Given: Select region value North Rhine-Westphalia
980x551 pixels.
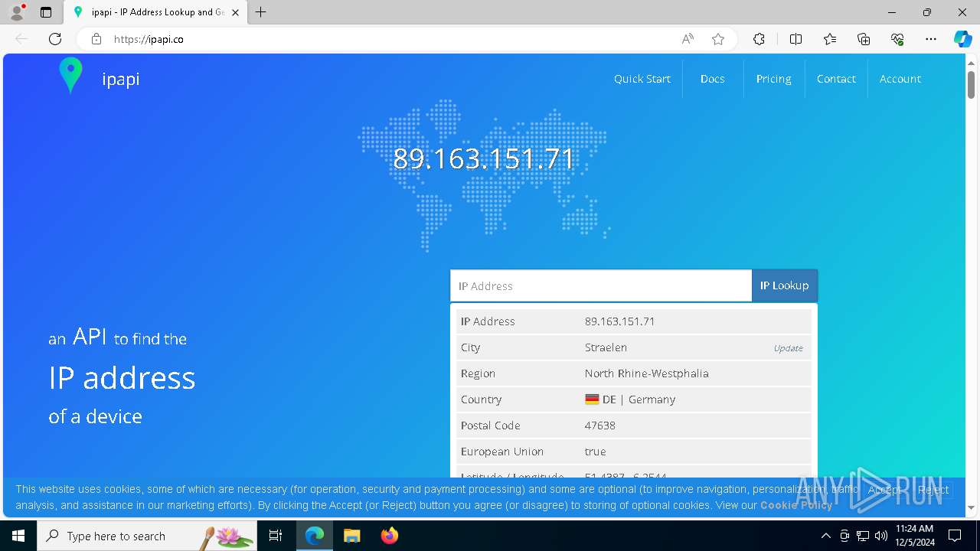Looking at the screenshot, I should click(647, 373).
